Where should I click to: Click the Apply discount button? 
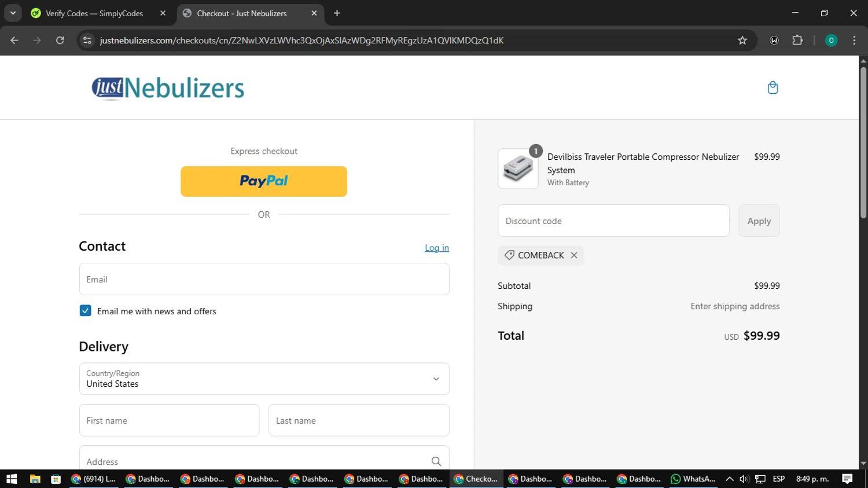click(759, 221)
